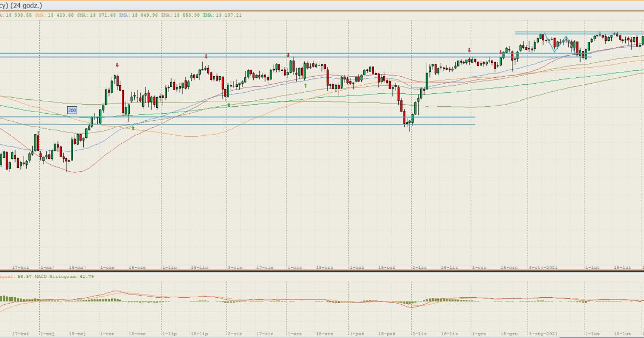The width and height of the screenshot is (644, 338).
Task: Select the red down arrow near 1-gru
Action: (x=470, y=50)
